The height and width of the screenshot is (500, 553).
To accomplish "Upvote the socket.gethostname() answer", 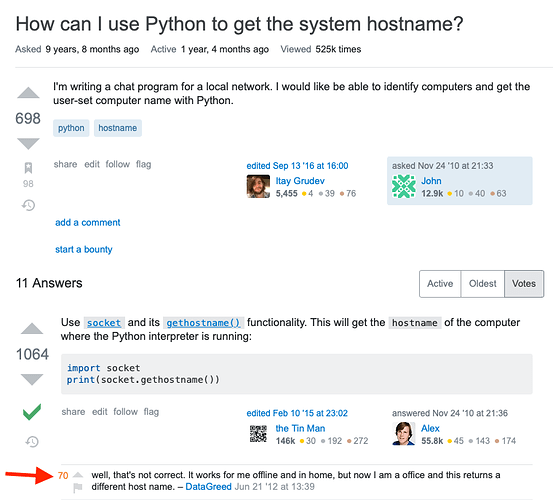I will tap(32, 328).
